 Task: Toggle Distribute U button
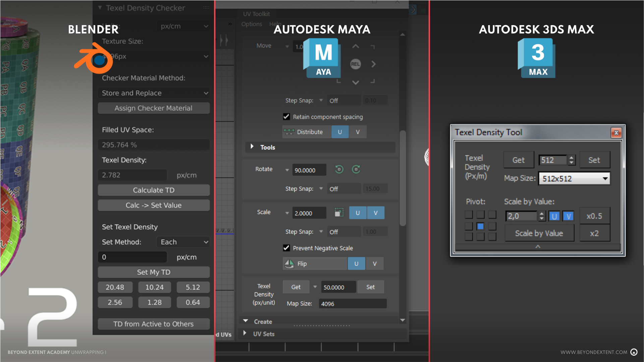tap(340, 132)
